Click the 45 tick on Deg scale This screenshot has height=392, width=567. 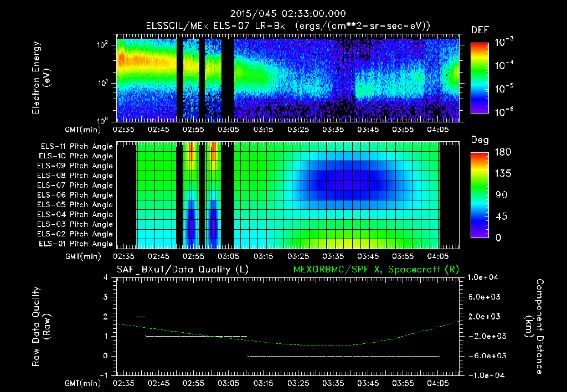pyautogui.click(x=501, y=216)
